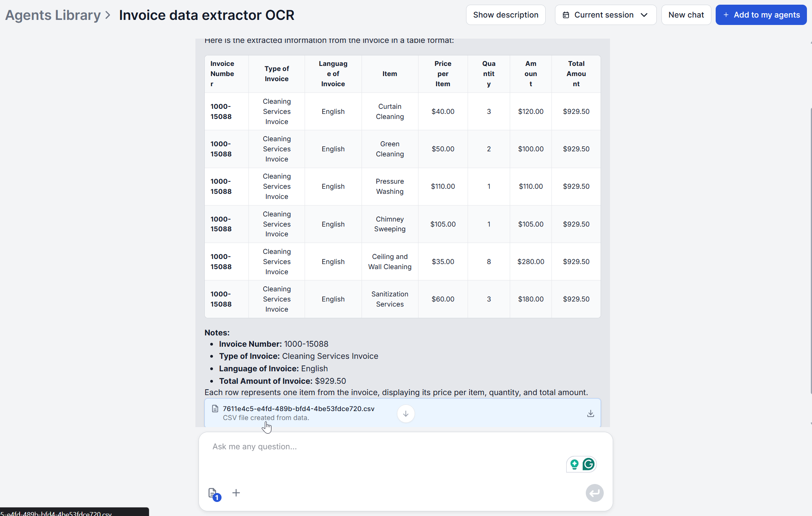Image resolution: width=812 pixels, height=516 pixels.
Task: Click the $50.00 price cell
Action: (x=443, y=149)
